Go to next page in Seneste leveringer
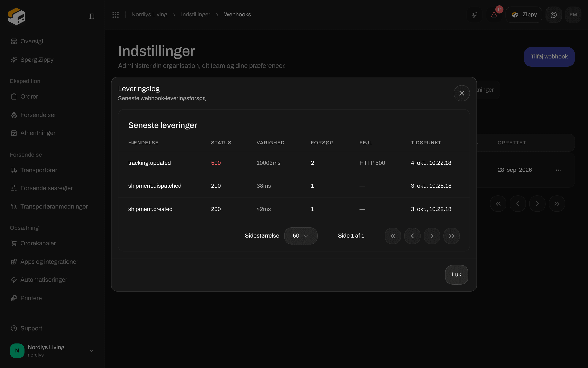 (432, 236)
